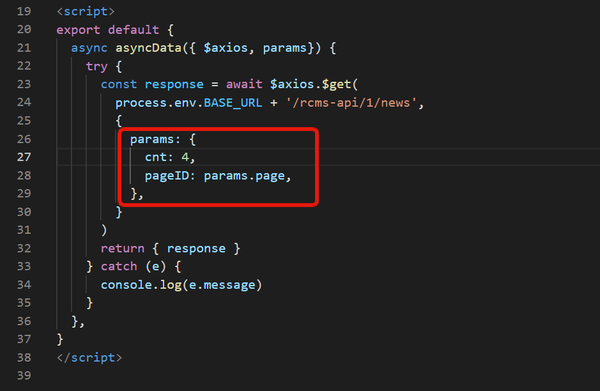Click the catch keyword on line 33
Viewport: 600px width, 391px height.
(119, 266)
